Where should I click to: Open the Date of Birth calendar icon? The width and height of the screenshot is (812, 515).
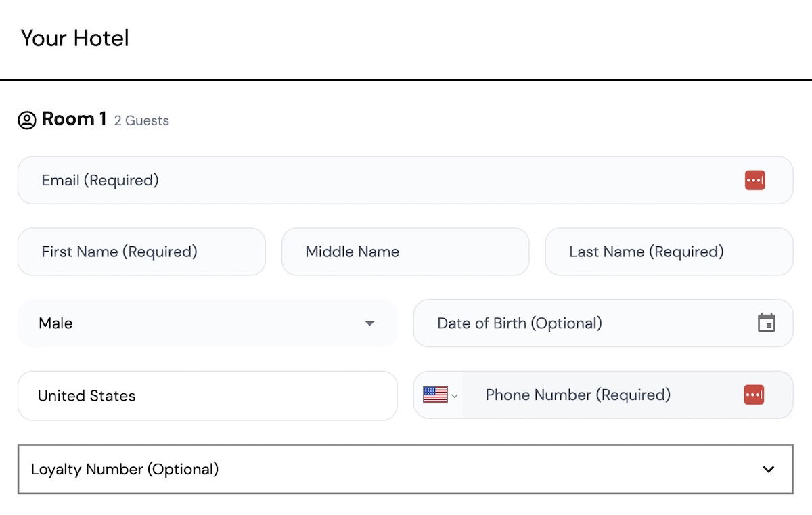point(766,323)
